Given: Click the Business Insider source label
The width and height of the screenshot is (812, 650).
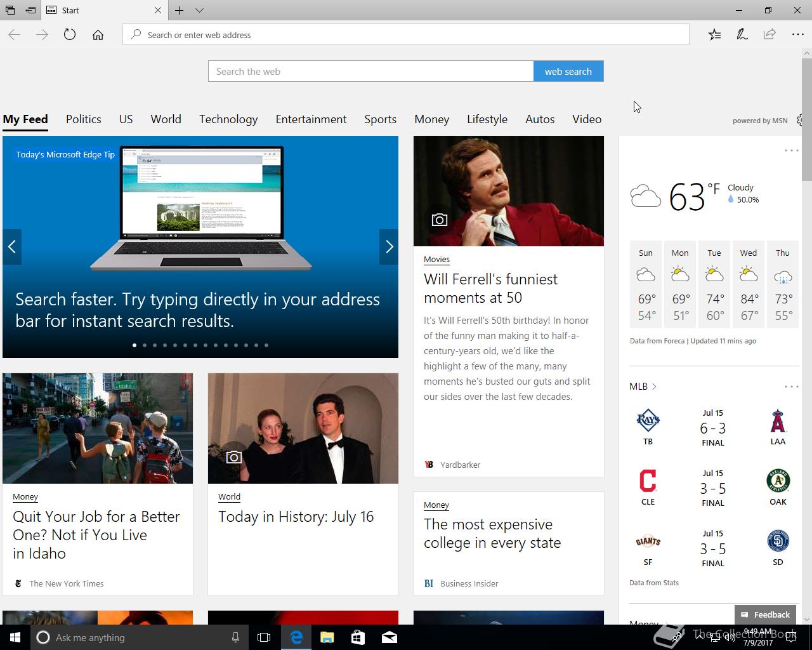Looking at the screenshot, I should [469, 583].
